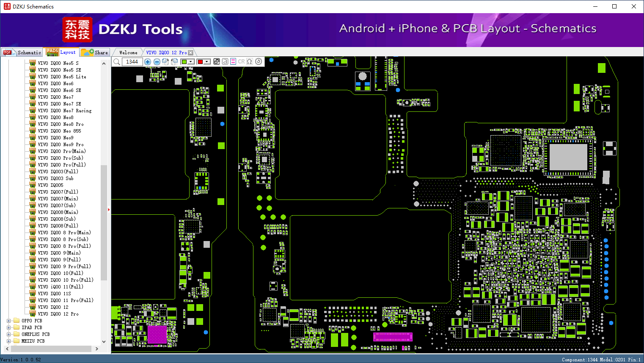Click the magenta connector component on board
644x363 pixels.
click(392, 337)
